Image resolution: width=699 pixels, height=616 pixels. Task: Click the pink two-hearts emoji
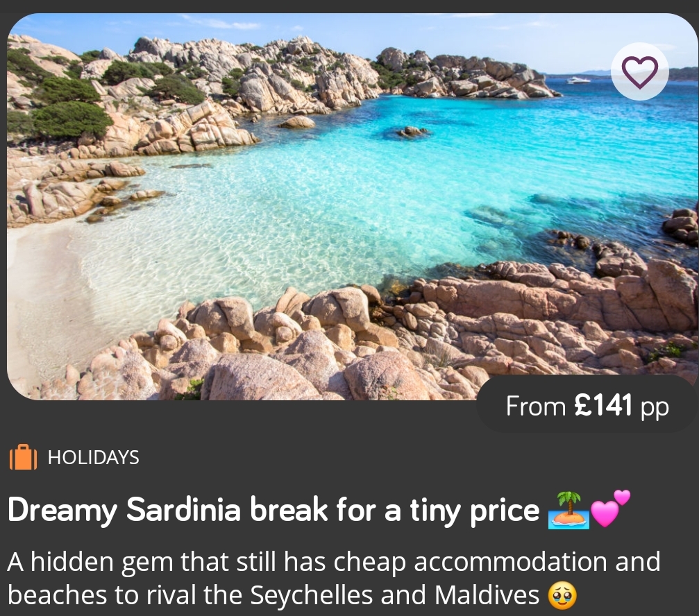coord(610,508)
